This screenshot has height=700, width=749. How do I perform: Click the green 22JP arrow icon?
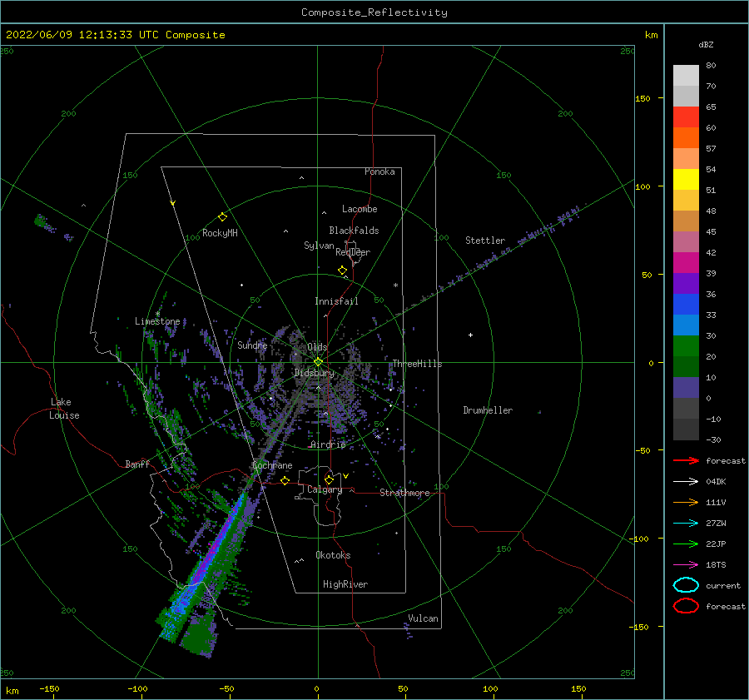686,544
